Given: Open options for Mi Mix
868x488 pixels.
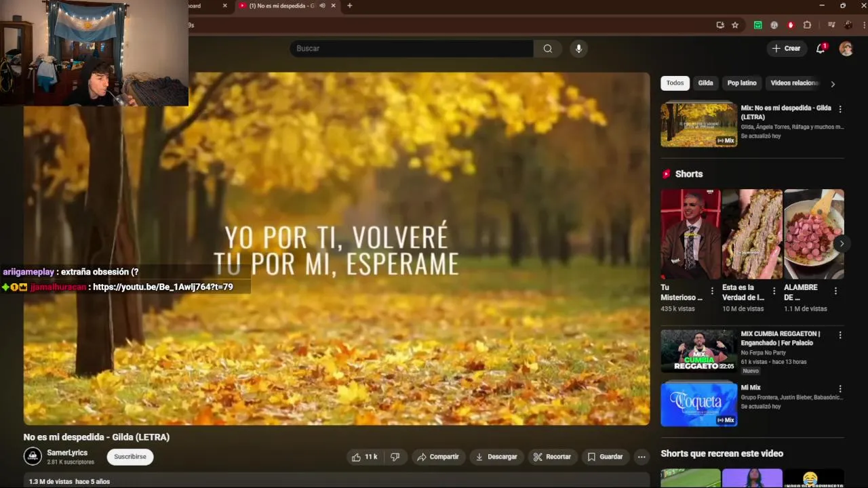Looking at the screenshot, I should (840, 389).
